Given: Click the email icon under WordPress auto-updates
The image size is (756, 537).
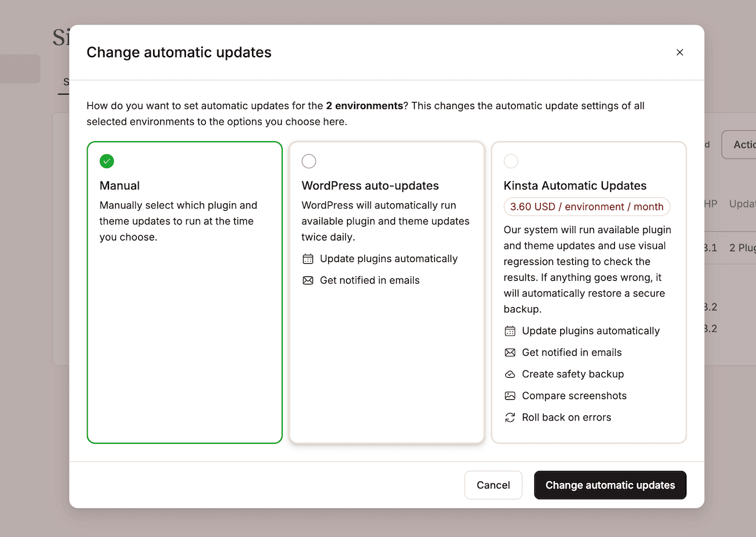Looking at the screenshot, I should pyautogui.click(x=308, y=280).
